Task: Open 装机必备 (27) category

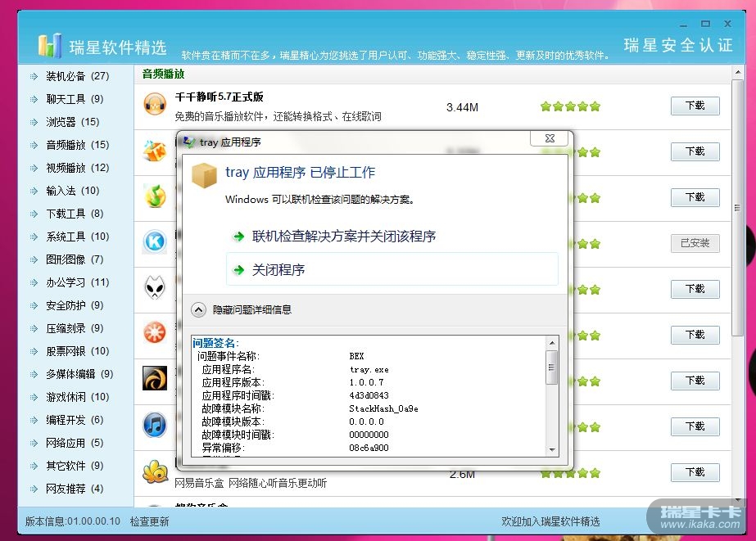Action: pyautogui.click(x=77, y=76)
